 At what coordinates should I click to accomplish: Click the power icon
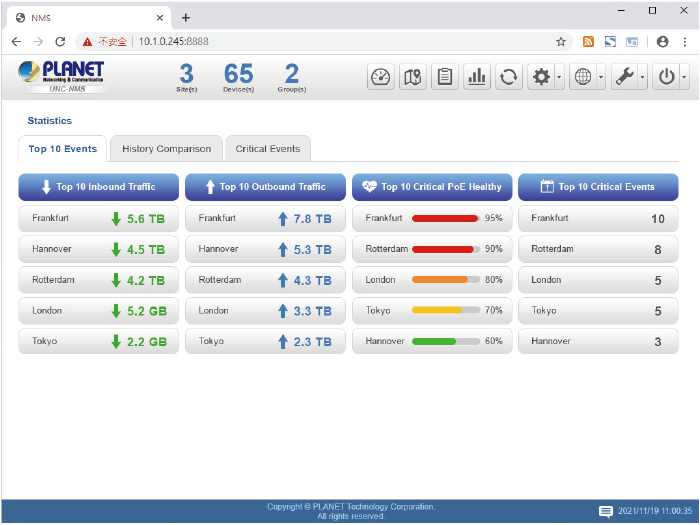[667, 77]
